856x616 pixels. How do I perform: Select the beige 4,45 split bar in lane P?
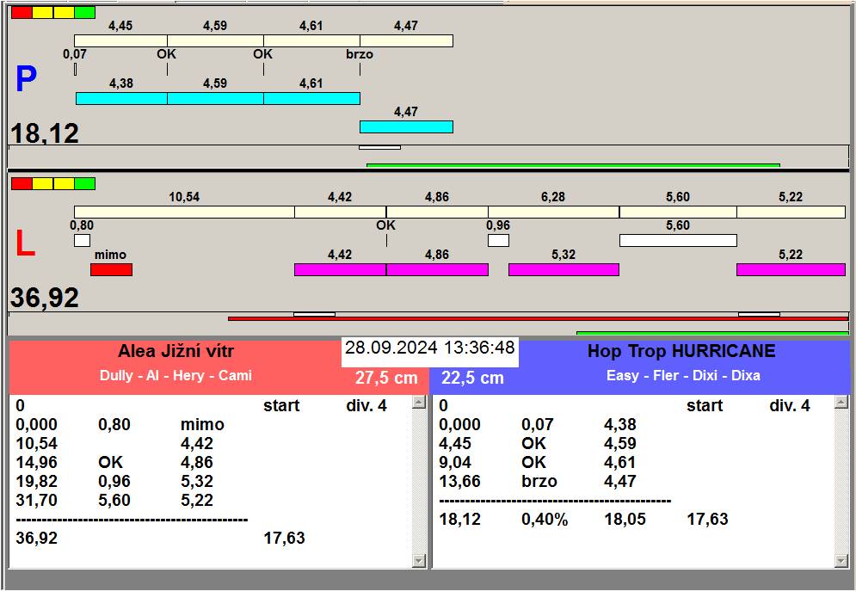point(120,41)
